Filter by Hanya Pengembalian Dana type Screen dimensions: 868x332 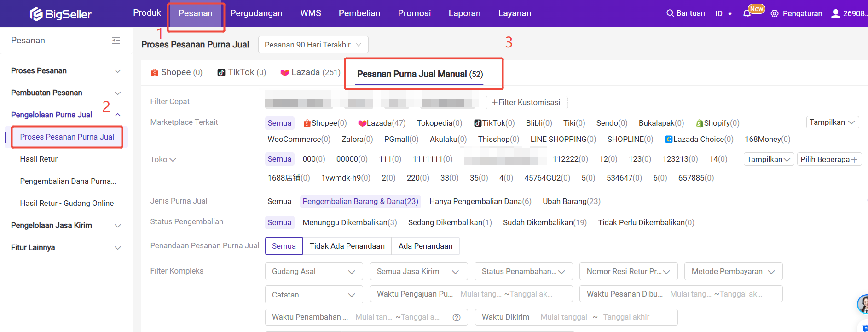point(480,201)
